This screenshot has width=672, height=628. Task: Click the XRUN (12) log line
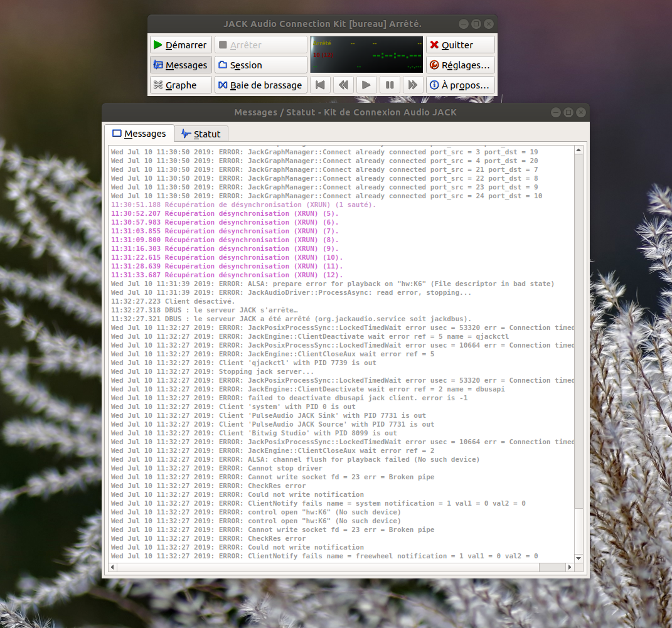click(x=227, y=275)
